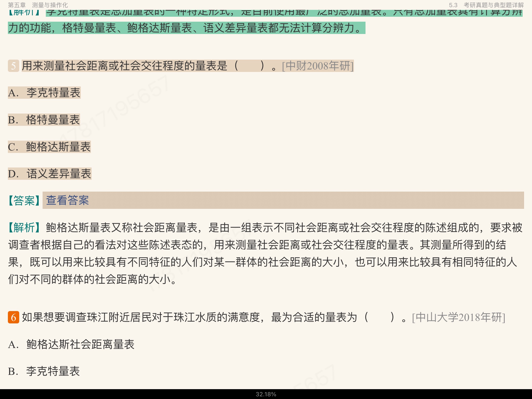Tap the 32.18% reading progress indicator
Viewport: 532px width, 399px height.
tap(266, 394)
